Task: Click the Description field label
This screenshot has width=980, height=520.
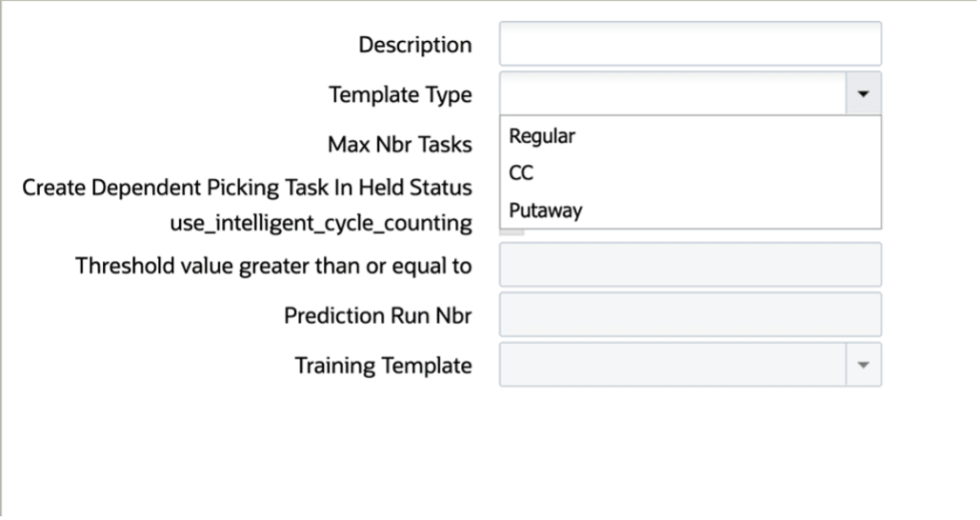Action: click(415, 45)
